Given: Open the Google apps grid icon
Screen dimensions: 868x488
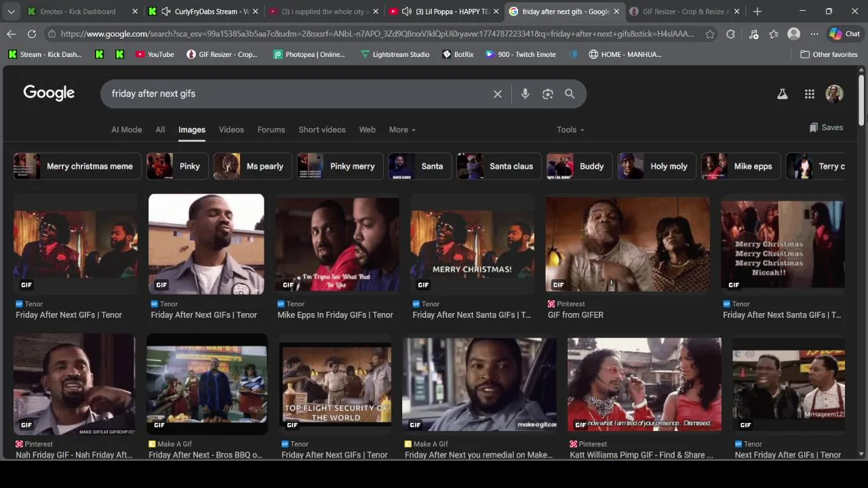Looking at the screenshot, I should [810, 94].
